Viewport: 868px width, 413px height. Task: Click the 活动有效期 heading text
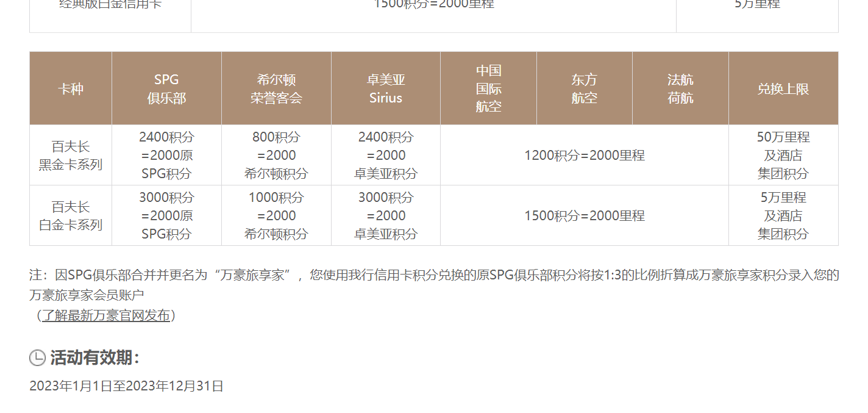[x=94, y=358]
